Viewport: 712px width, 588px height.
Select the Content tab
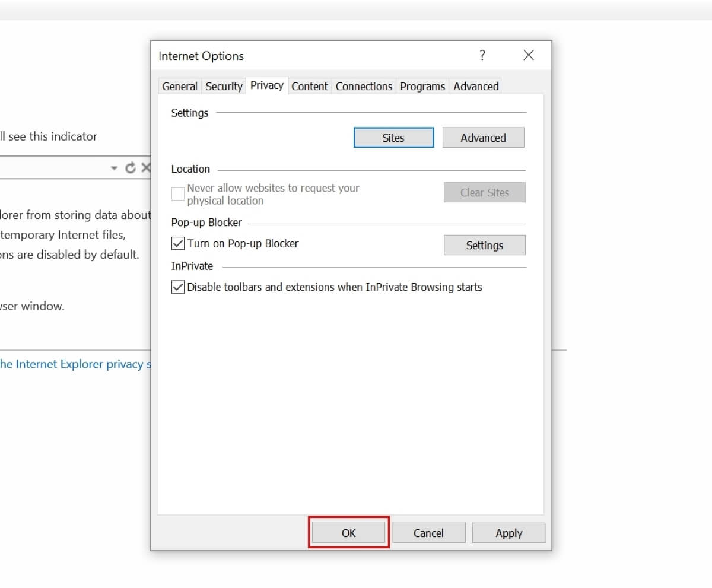point(309,86)
